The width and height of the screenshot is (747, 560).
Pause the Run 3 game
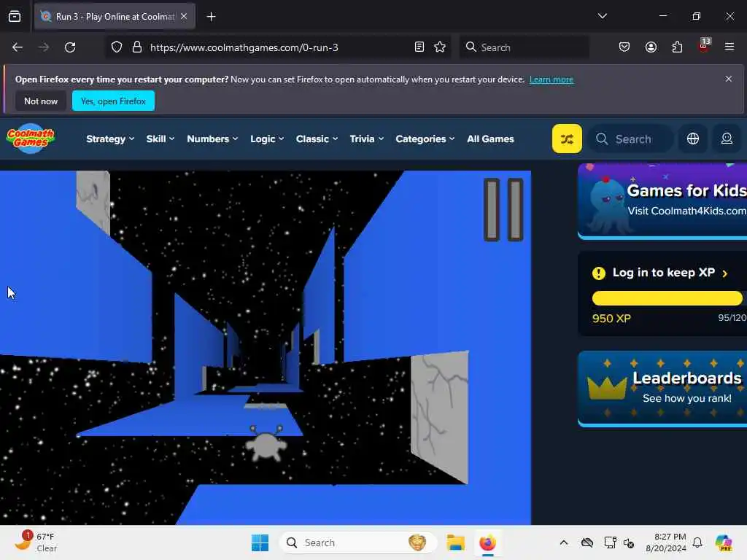tap(503, 209)
